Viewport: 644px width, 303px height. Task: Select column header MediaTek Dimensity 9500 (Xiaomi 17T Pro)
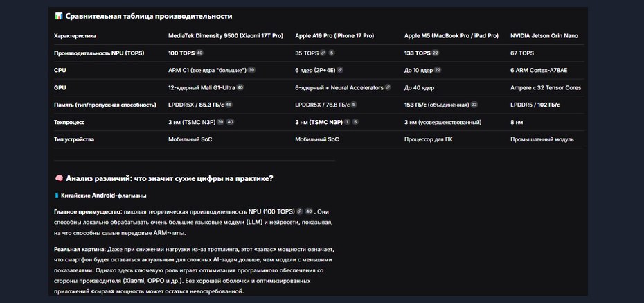pyautogui.click(x=226, y=36)
